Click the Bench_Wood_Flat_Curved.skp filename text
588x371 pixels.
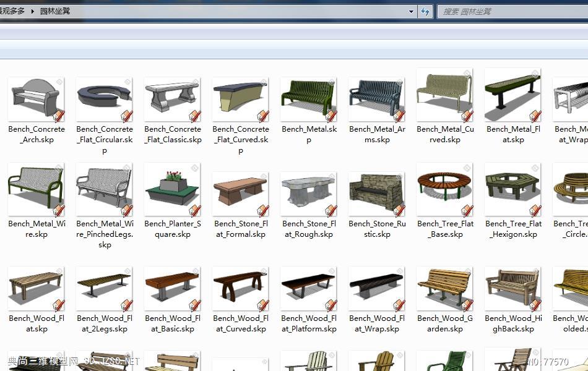point(241,323)
